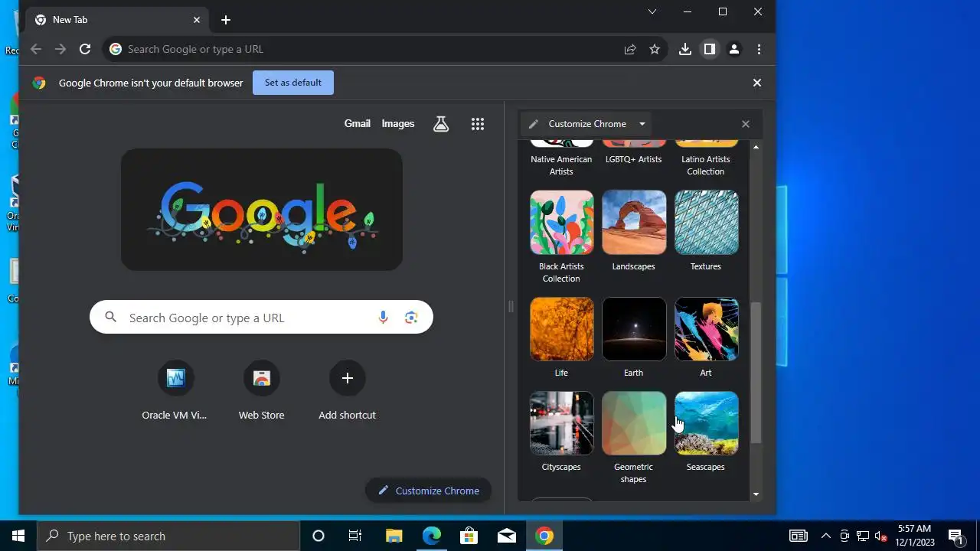
Task: Click the muted speaker tray icon
Action: point(881,536)
